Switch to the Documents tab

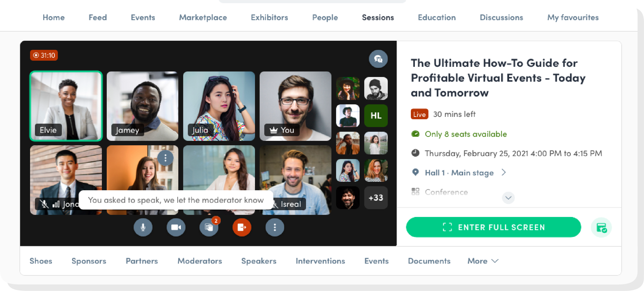click(429, 261)
